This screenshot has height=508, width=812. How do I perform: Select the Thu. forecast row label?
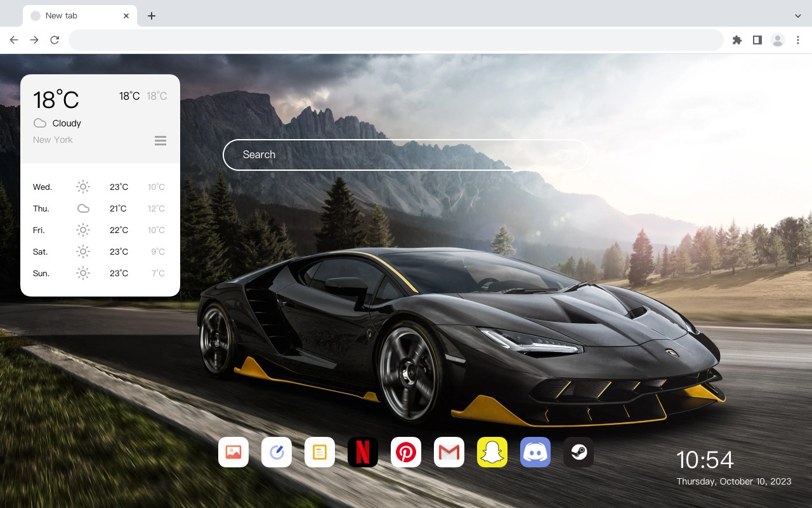41,208
